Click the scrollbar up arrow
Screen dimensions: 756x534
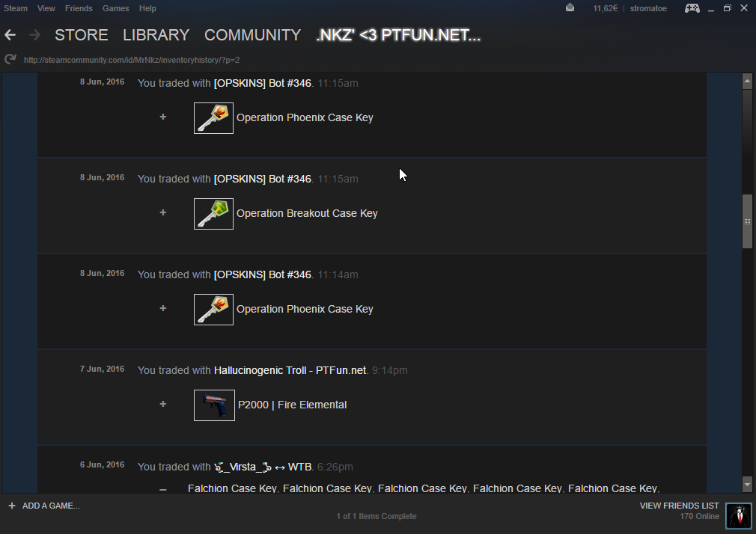(746, 81)
